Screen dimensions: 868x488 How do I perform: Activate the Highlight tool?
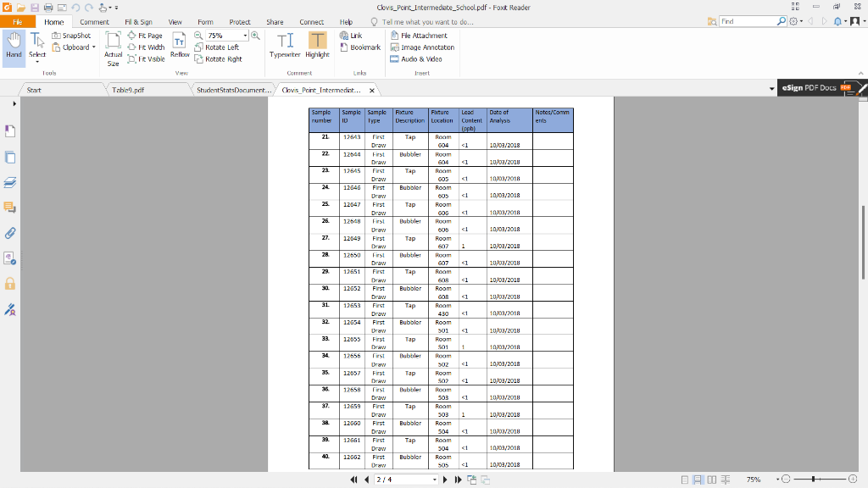click(316, 42)
